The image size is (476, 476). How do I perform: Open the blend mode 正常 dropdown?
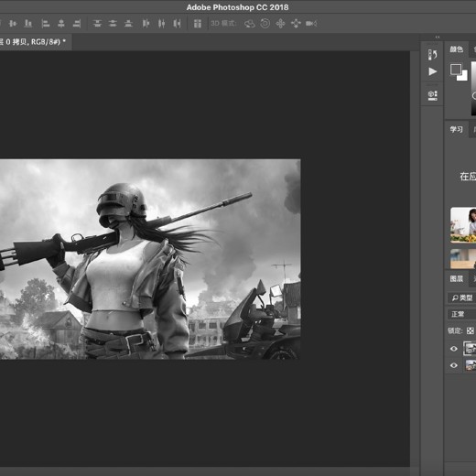click(x=462, y=314)
